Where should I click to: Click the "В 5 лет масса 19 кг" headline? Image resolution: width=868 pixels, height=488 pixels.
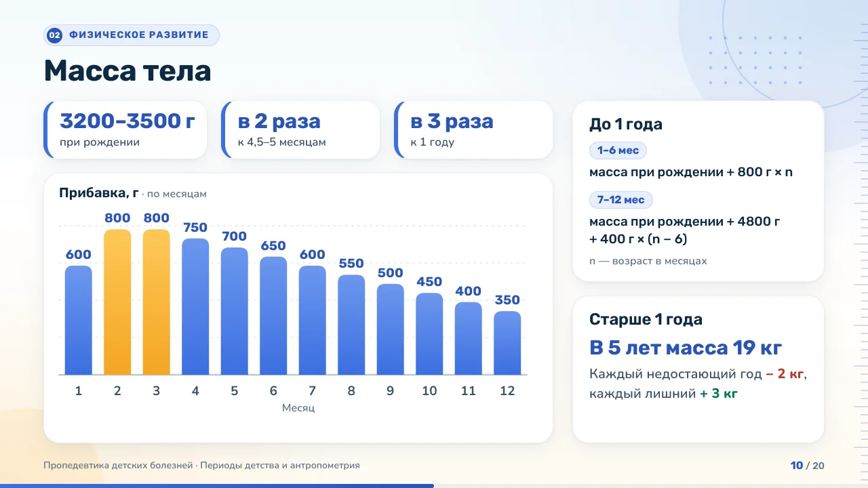click(686, 348)
